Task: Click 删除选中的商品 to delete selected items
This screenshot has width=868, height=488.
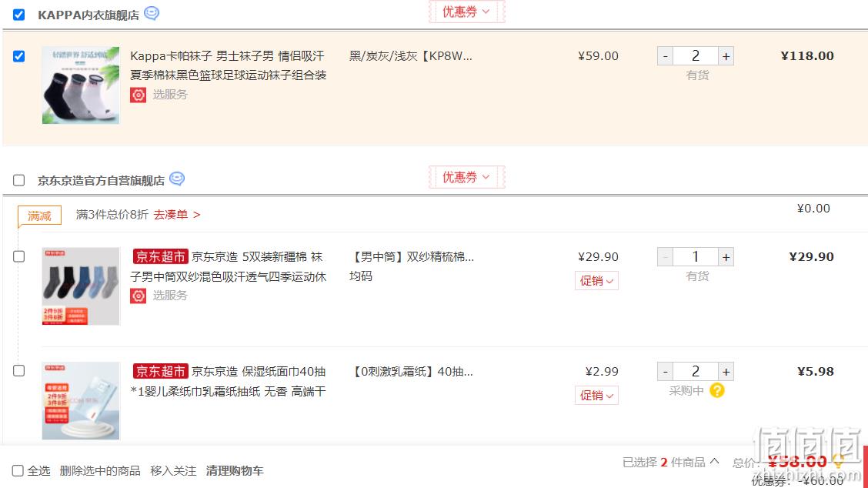Action: pos(100,471)
